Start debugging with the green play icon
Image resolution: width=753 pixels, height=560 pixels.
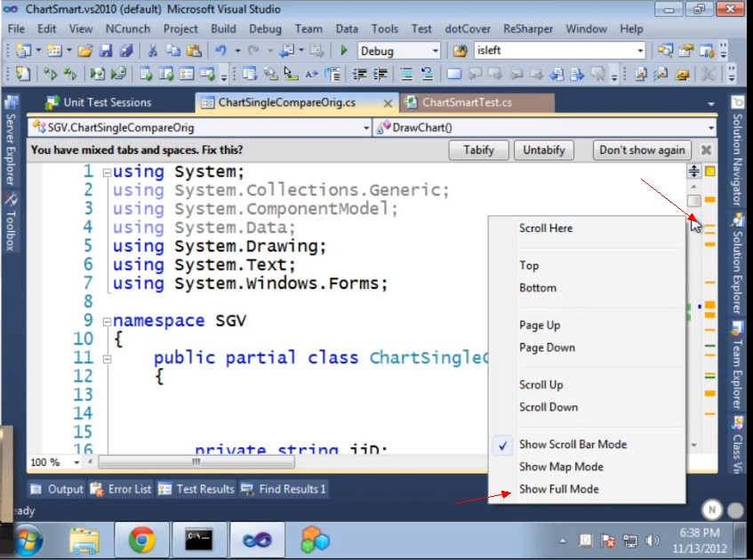[x=342, y=52]
